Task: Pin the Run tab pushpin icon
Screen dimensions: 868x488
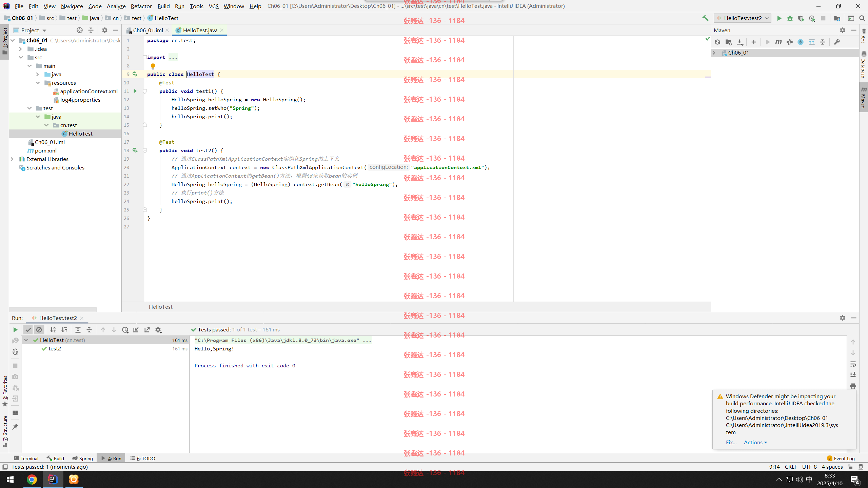Action: [15, 426]
